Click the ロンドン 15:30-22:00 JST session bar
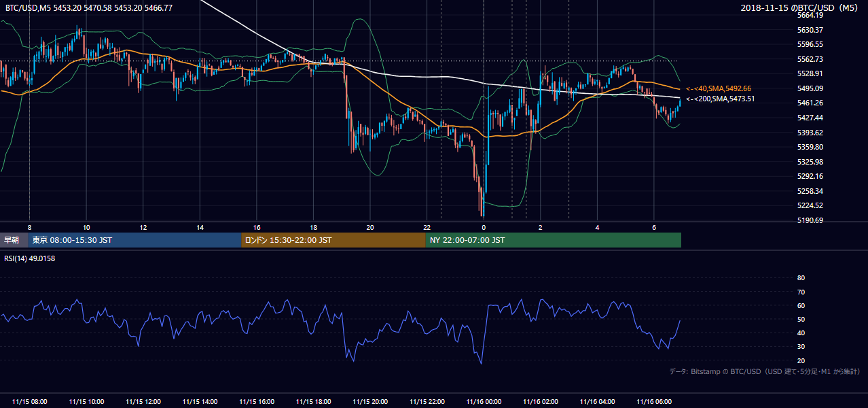 point(333,240)
